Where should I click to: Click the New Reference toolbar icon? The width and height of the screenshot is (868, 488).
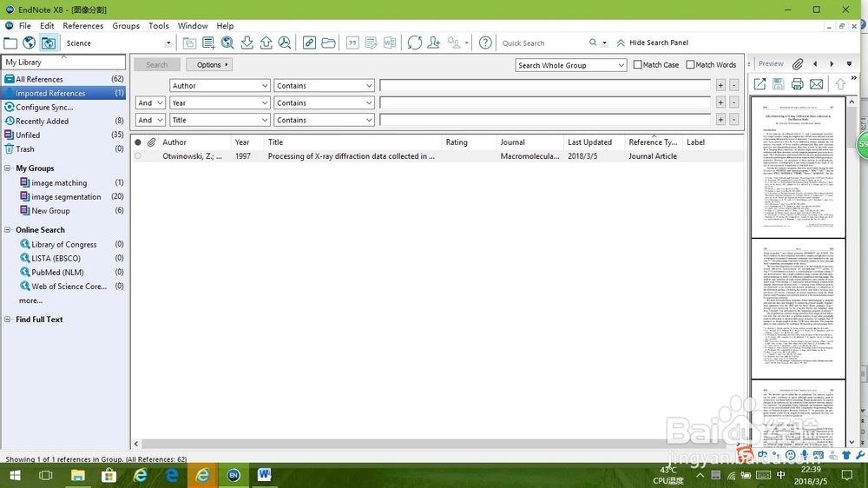pyautogui.click(x=208, y=43)
